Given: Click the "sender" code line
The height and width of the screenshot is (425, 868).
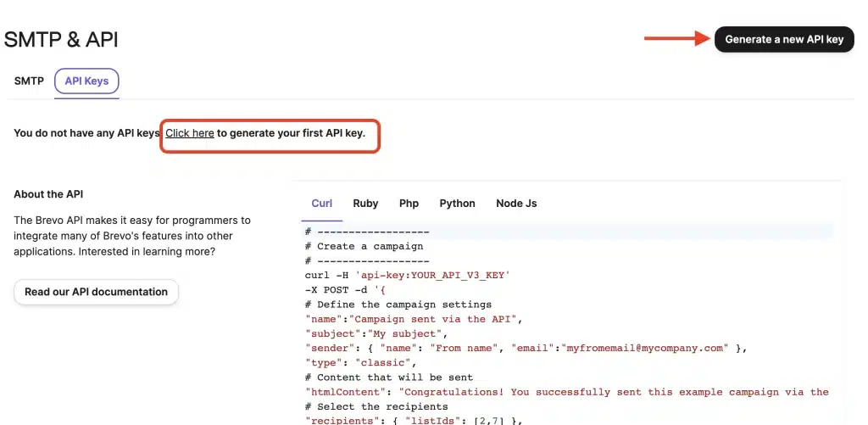Looking at the screenshot, I should pyautogui.click(x=526, y=348).
